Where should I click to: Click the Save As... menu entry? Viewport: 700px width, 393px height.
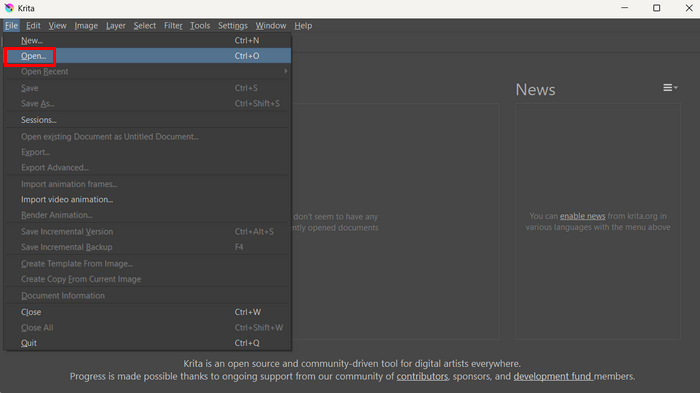coord(147,103)
